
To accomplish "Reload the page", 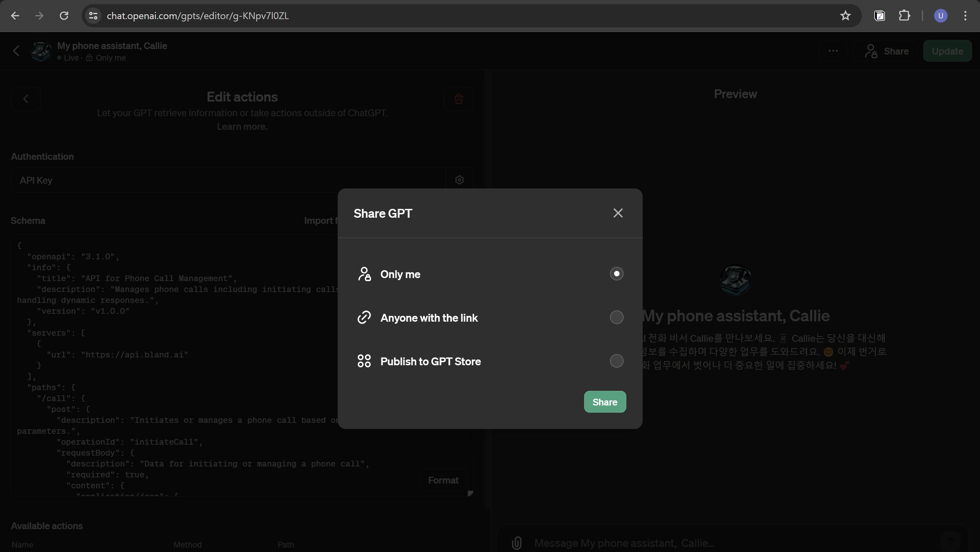I will 64,16.
